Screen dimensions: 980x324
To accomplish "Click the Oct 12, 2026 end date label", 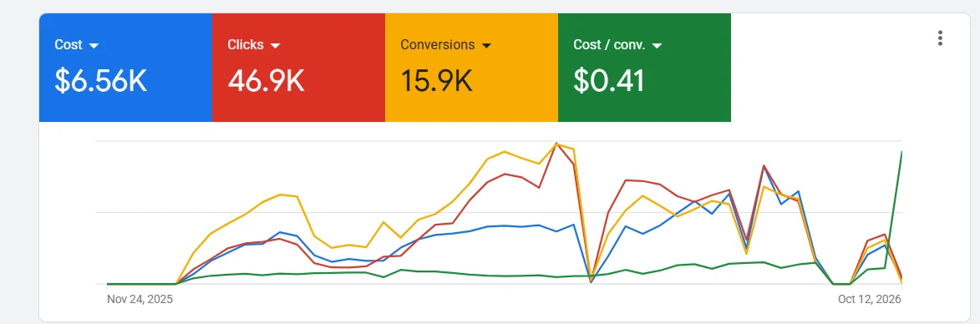I will 870,299.
